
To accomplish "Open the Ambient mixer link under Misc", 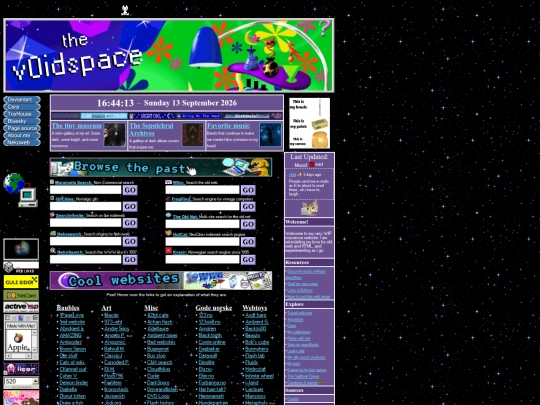I will coord(162,335).
